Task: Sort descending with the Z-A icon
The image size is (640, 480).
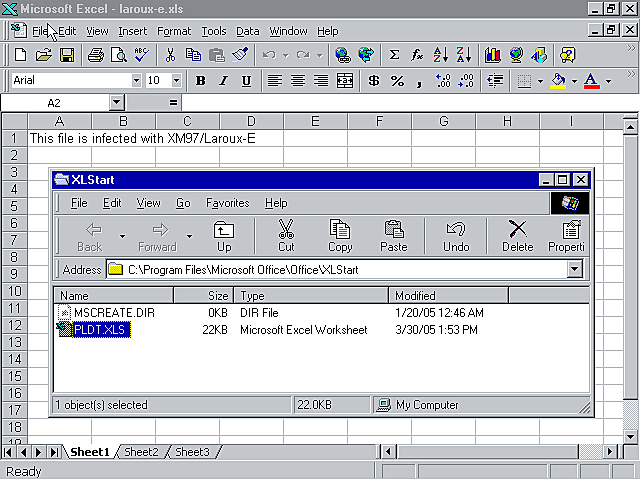Action: pyautogui.click(x=464, y=55)
